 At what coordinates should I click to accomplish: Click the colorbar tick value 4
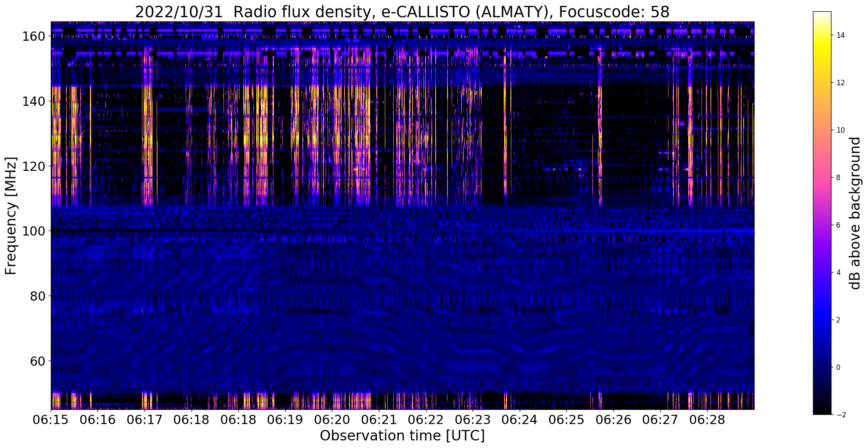coord(839,272)
